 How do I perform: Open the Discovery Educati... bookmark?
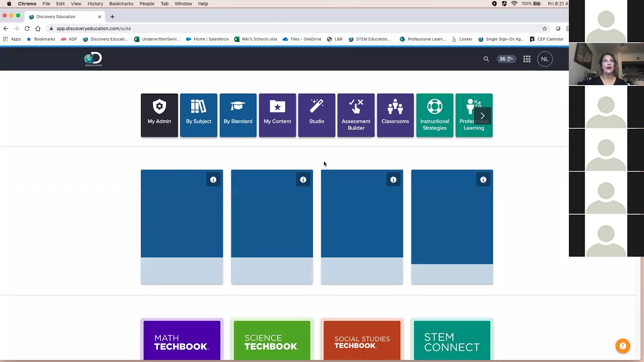[x=105, y=39]
